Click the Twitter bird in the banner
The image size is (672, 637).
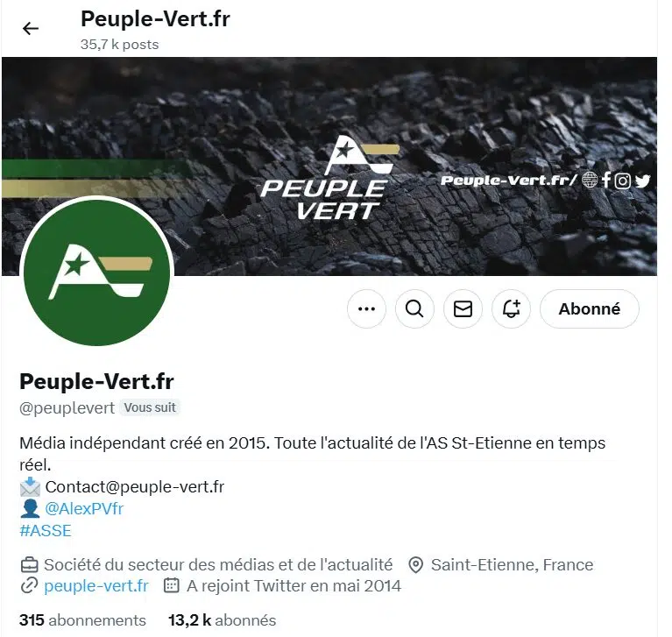click(642, 180)
